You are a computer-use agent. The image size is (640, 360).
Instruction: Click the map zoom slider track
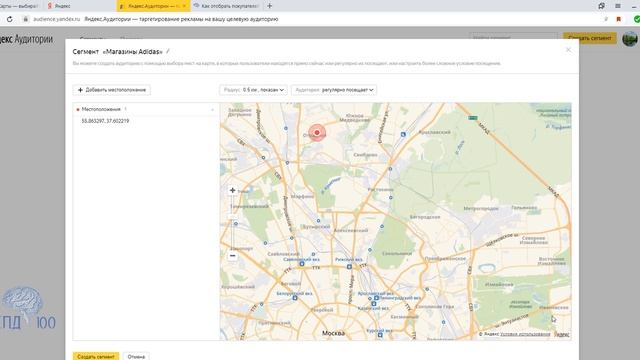point(232,222)
